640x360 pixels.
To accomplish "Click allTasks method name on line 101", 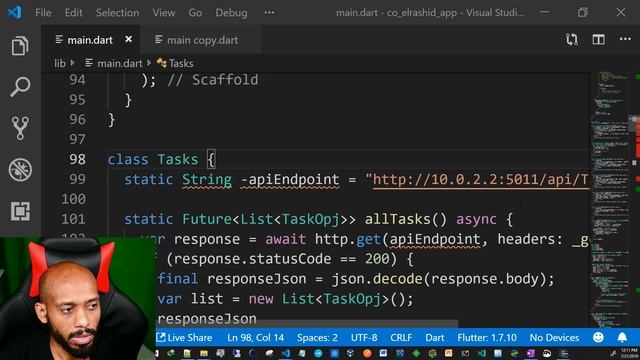I will 398,219.
